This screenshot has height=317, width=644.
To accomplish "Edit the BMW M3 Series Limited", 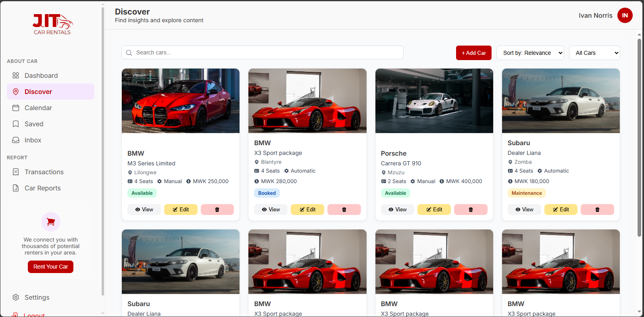I will pos(181,210).
